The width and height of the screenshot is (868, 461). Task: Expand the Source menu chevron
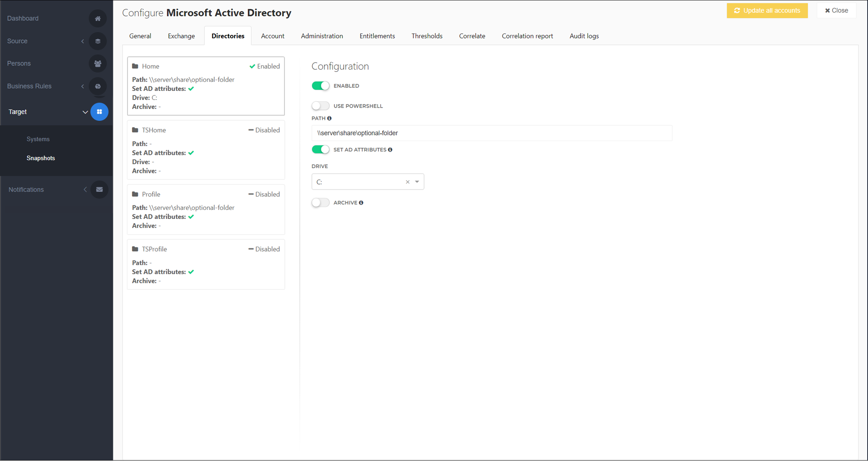click(83, 41)
